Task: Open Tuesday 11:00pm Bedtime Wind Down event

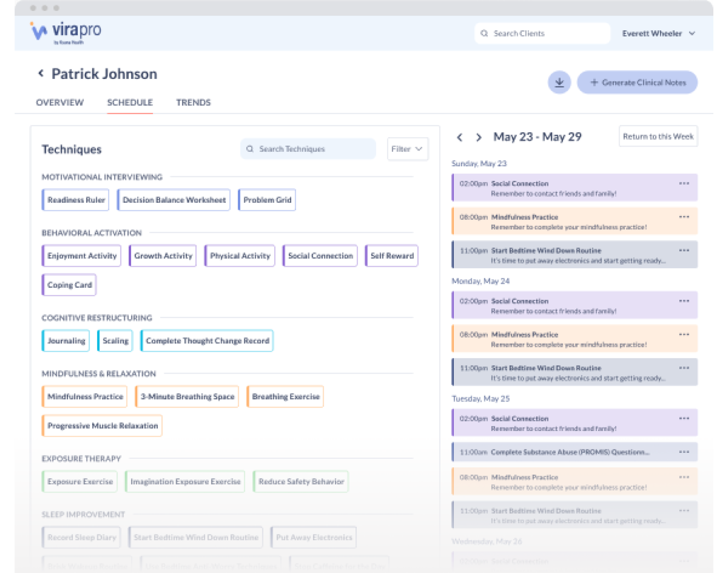Action: 574,514
